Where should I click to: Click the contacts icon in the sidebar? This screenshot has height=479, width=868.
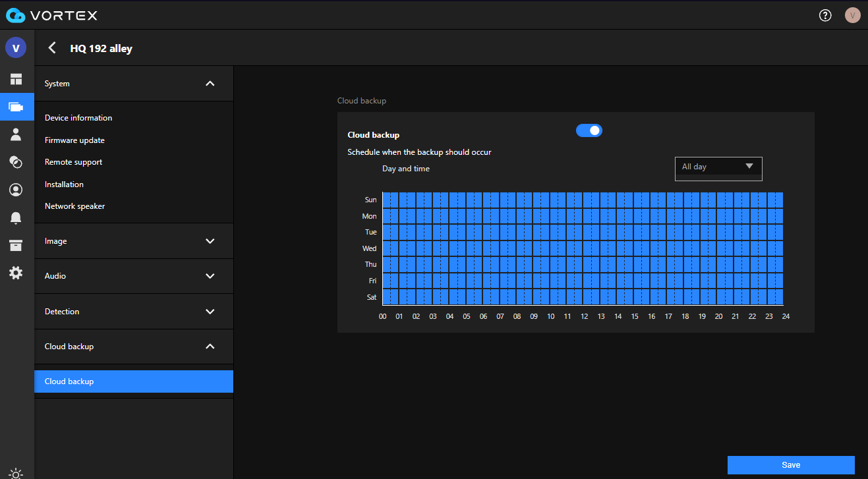point(16,190)
